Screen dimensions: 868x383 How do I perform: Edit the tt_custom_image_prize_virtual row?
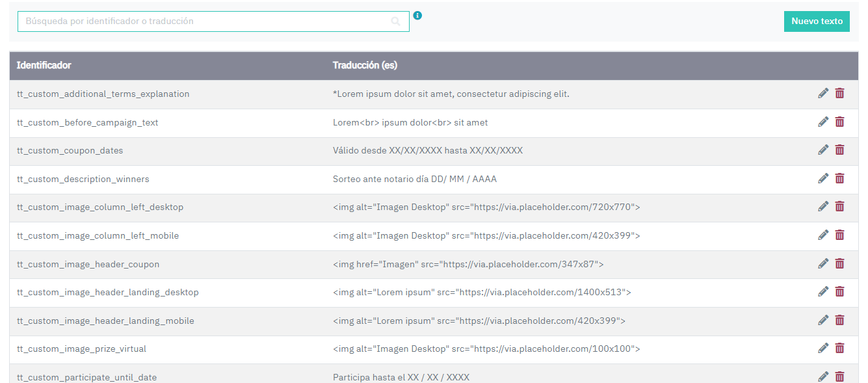(823, 349)
